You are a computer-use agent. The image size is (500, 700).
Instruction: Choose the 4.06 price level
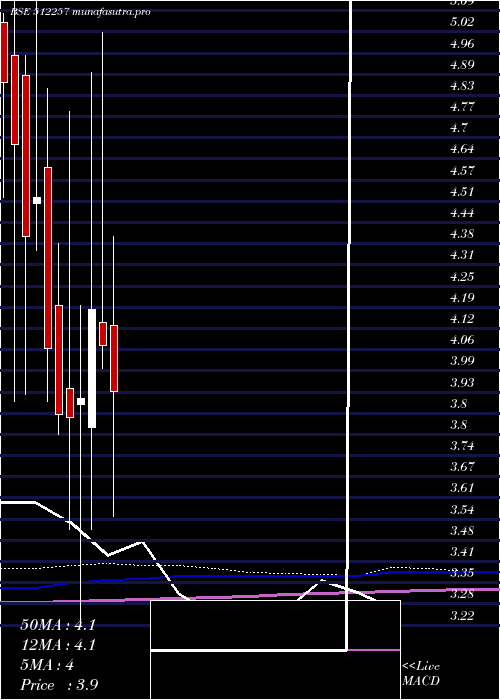click(462, 340)
